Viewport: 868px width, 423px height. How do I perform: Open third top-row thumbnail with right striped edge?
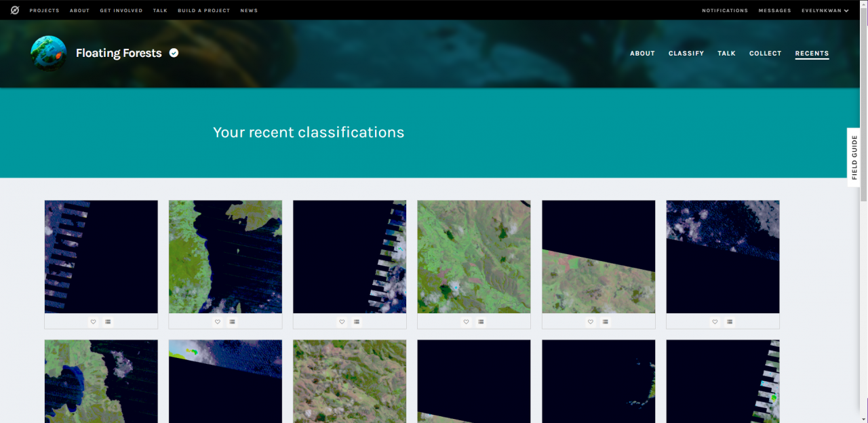(x=349, y=257)
